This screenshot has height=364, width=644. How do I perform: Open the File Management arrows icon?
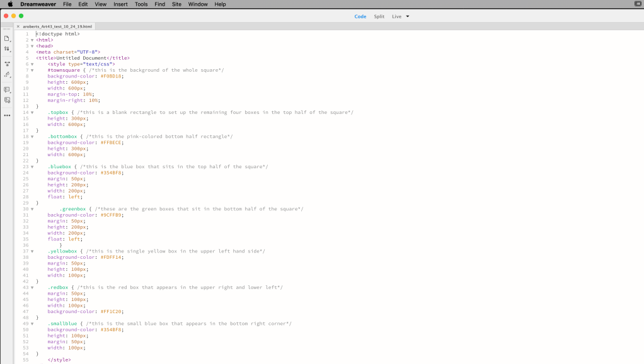[x=7, y=49]
